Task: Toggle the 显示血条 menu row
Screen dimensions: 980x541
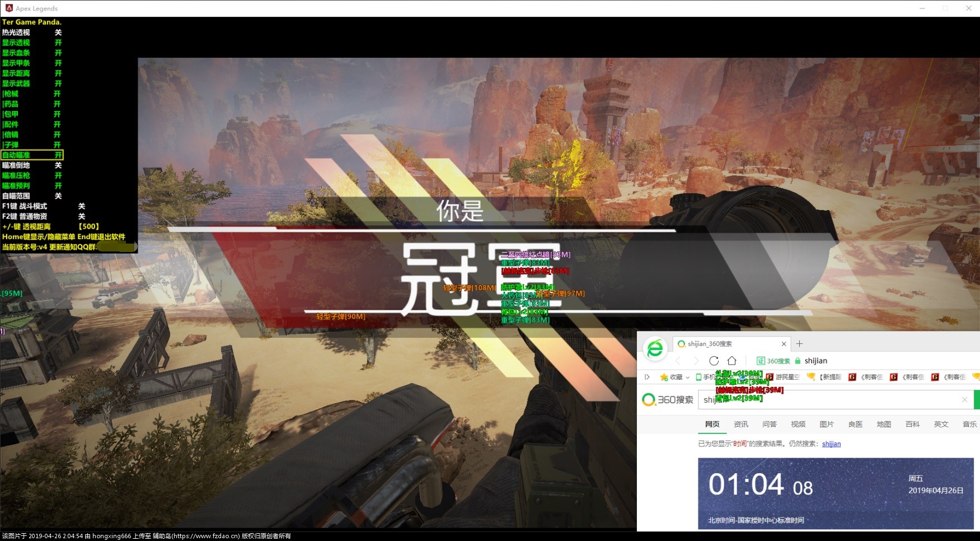Action: (x=32, y=53)
